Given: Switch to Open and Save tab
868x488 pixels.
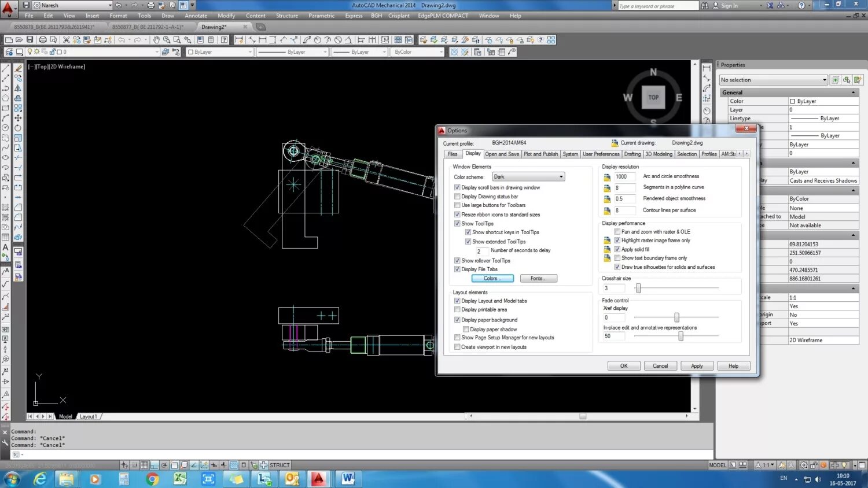Looking at the screenshot, I should click(502, 154).
